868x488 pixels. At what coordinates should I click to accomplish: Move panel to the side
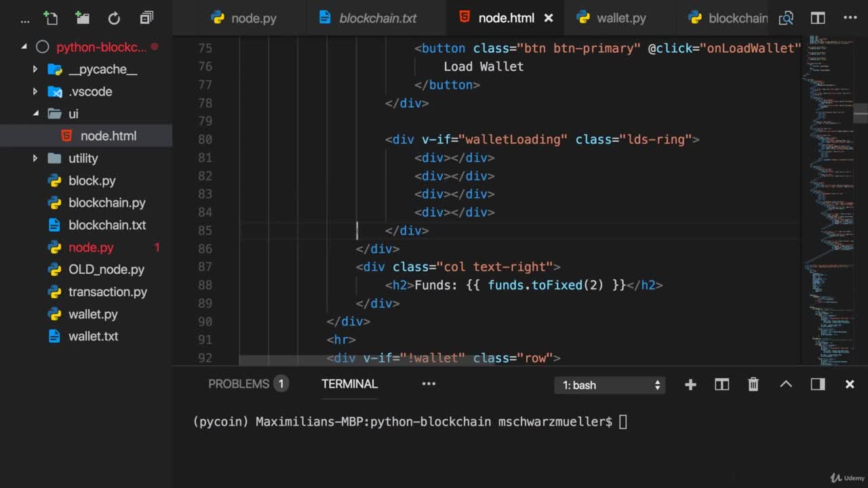818,384
